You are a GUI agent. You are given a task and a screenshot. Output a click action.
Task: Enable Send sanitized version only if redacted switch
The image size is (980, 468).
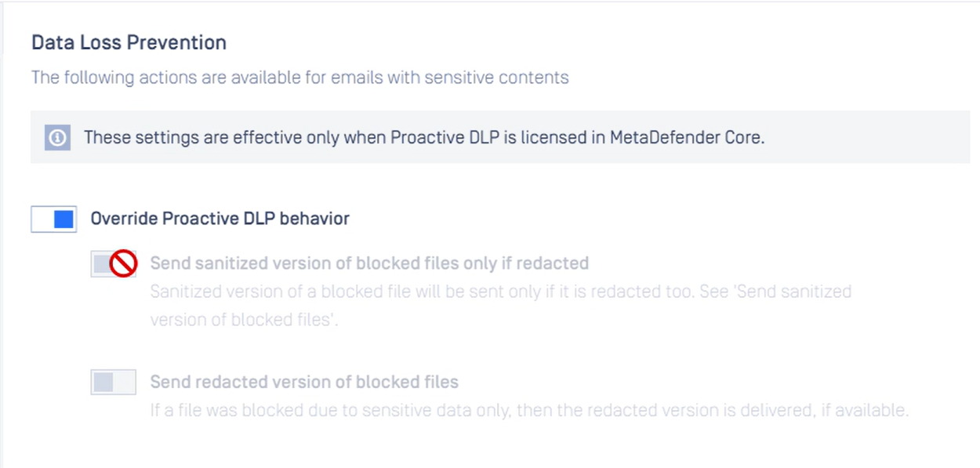(114, 264)
